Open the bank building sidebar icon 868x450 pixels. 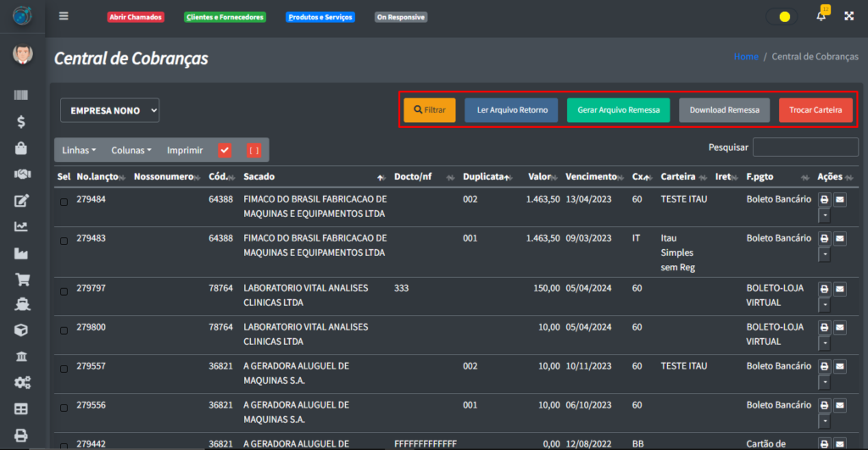click(x=21, y=356)
